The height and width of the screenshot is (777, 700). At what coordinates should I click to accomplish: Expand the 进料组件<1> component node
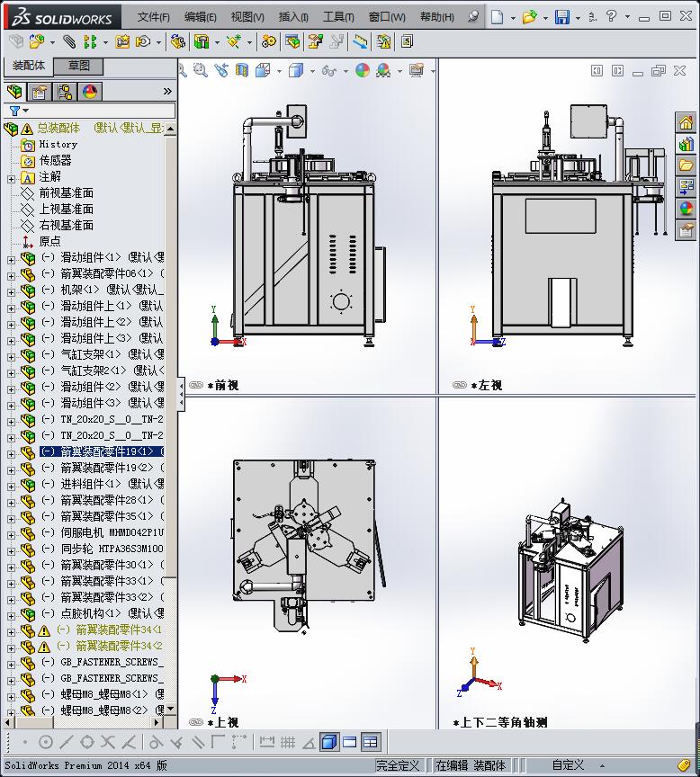pyautogui.click(x=12, y=487)
